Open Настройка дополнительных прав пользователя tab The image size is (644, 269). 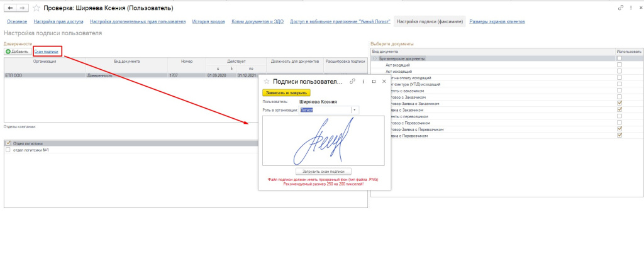pyautogui.click(x=138, y=21)
